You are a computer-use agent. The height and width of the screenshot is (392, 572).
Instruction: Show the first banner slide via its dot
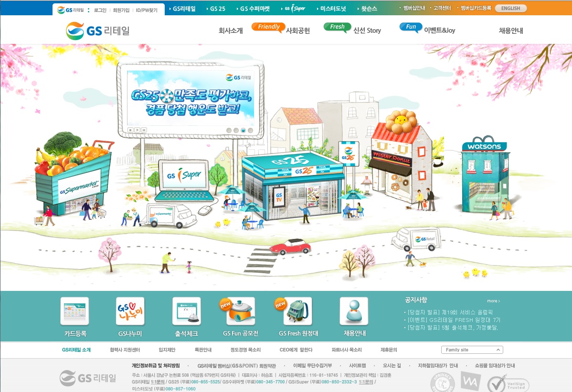point(229,130)
